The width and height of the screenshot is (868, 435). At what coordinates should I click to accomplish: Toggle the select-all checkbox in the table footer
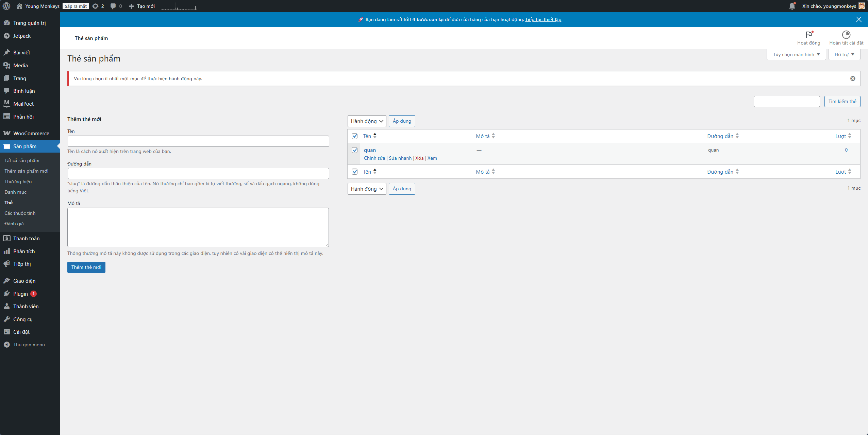[355, 172]
